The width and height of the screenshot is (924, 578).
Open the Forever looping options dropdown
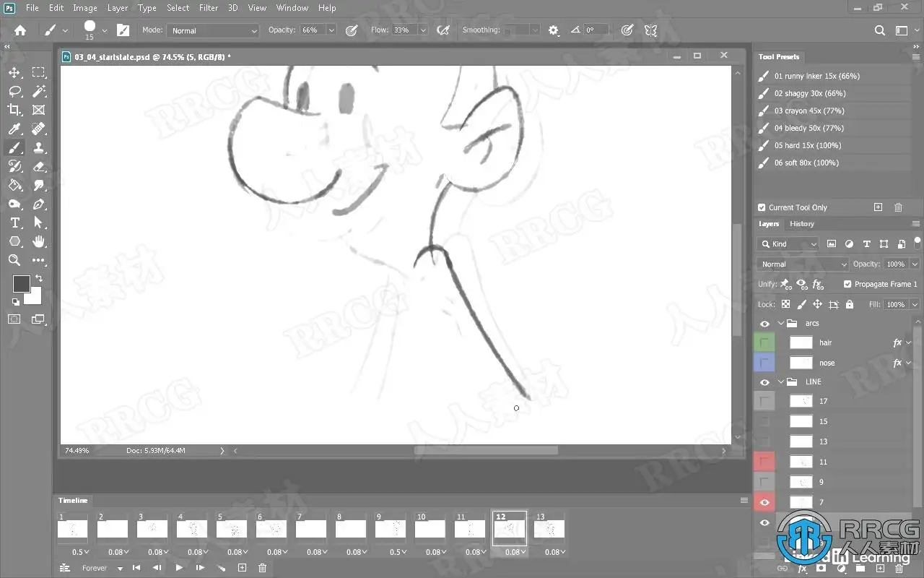click(x=101, y=568)
